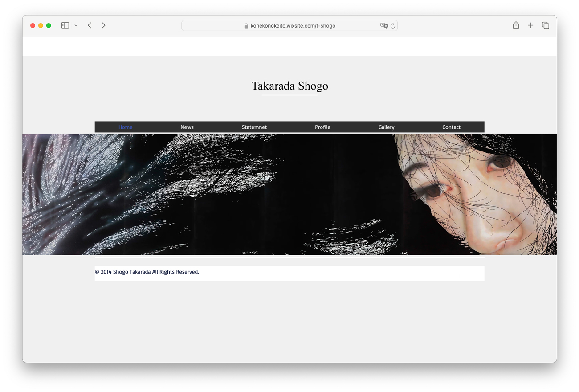Toggle the Safari sidebar icon
The image size is (579, 392).
coord(65,25)
